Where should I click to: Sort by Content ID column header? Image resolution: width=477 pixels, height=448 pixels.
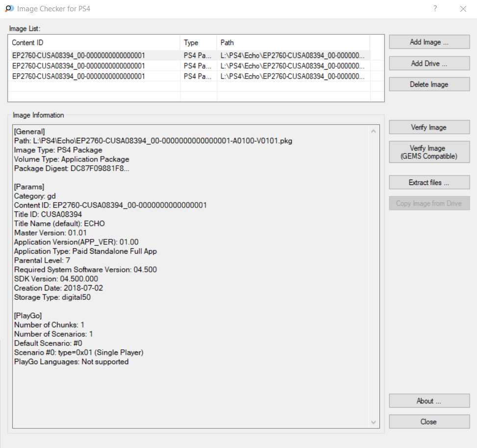click(95, 43)
